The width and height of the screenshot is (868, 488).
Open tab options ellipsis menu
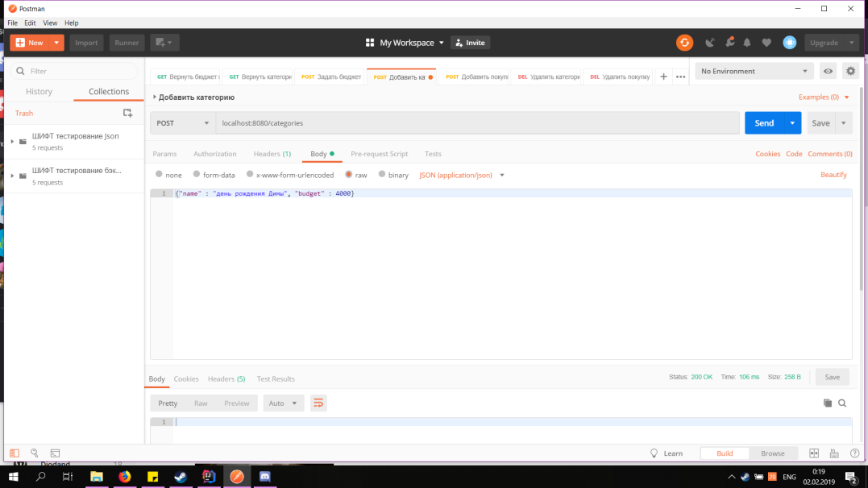click(680, 77)
